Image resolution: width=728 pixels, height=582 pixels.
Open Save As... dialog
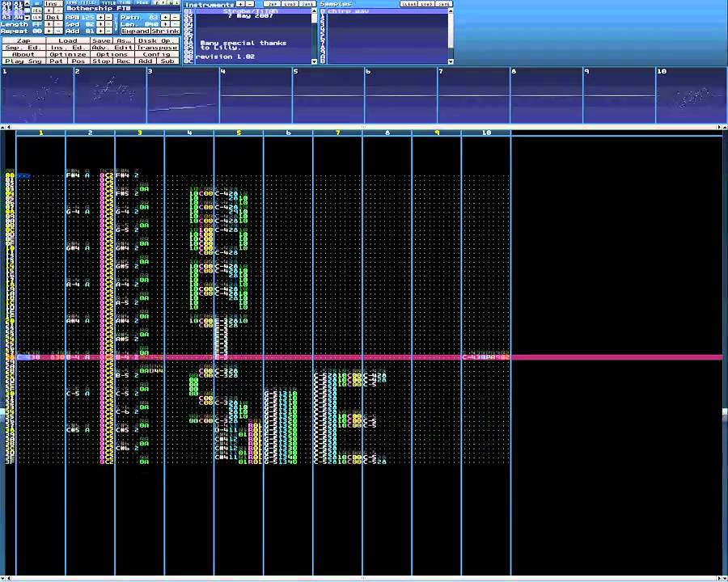tap(124, 41)
